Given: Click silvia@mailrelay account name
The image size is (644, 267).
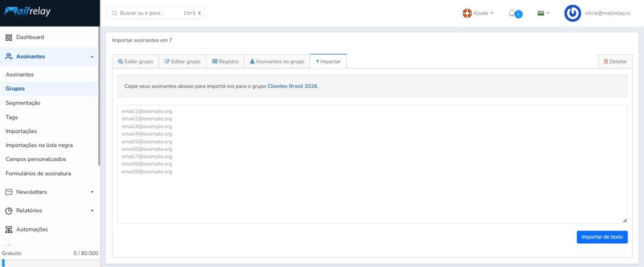Looking at the screenshot, I should click(607, 13).
